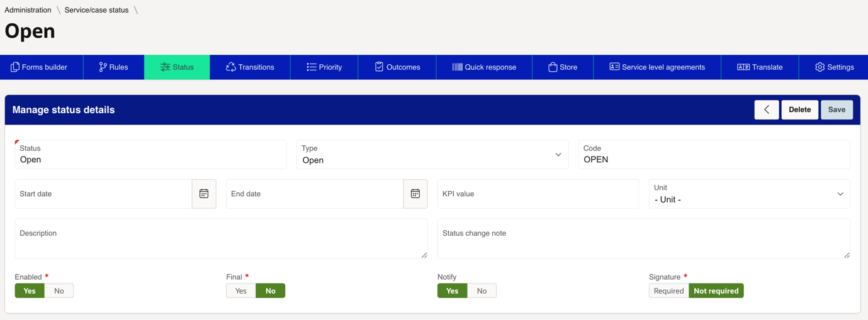Open the End date calendar picker
This screenshot has height=320, width=868.
415,194
